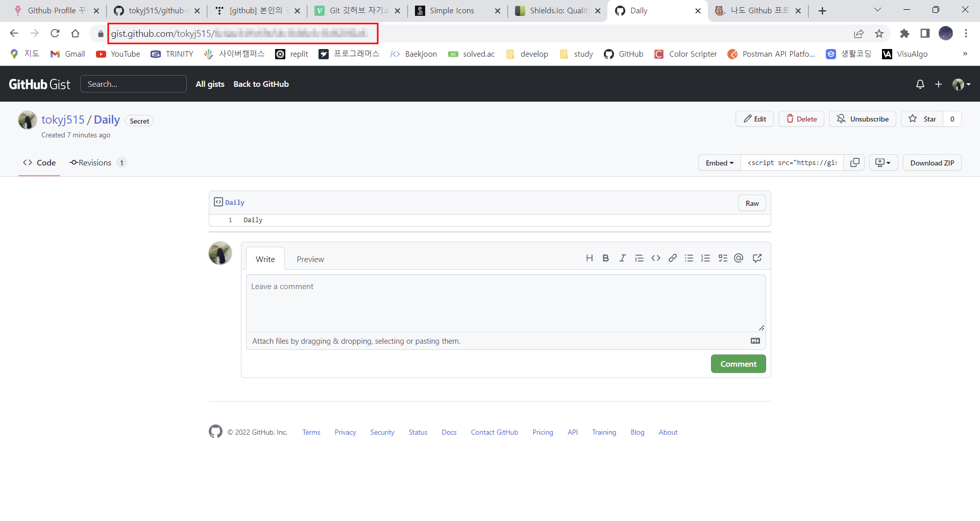Viewport: 980px width, 521px height.
Task: Insert a quote block icon
Action: (639, 258)
